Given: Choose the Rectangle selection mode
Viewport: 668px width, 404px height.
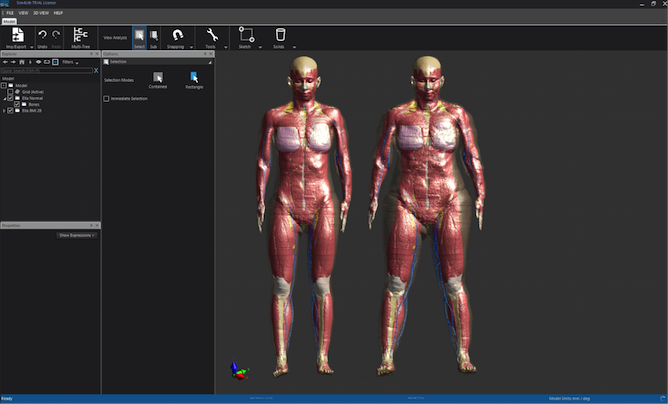Looking at the screenshot, I should (194, 78).
